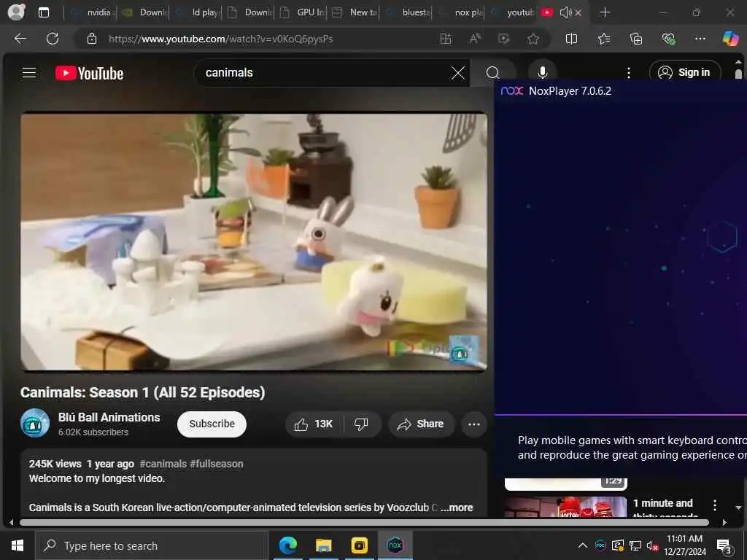Open the #fullseason hashtag
The width and height of the screenshot is (747, 560).
[x=216, y=464]
